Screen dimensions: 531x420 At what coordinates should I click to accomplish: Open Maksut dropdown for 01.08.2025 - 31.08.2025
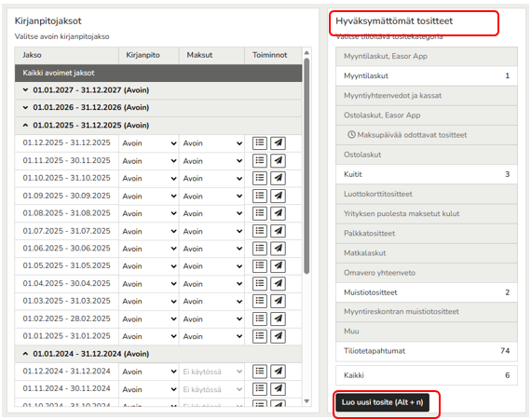pyautogui.click(x=212, y=213)
